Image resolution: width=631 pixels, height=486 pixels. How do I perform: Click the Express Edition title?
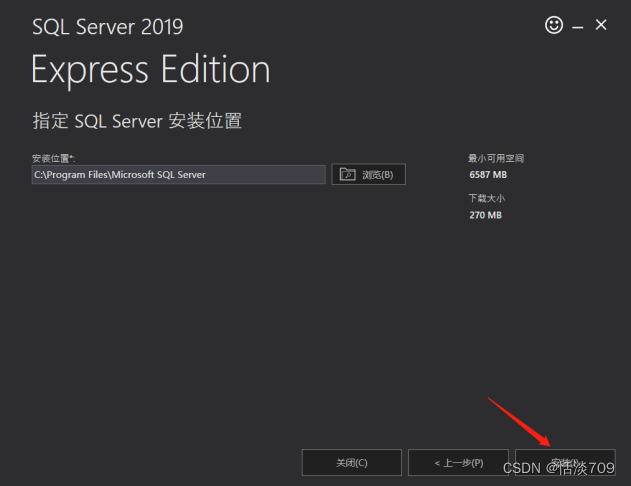(x=151, y=71)
